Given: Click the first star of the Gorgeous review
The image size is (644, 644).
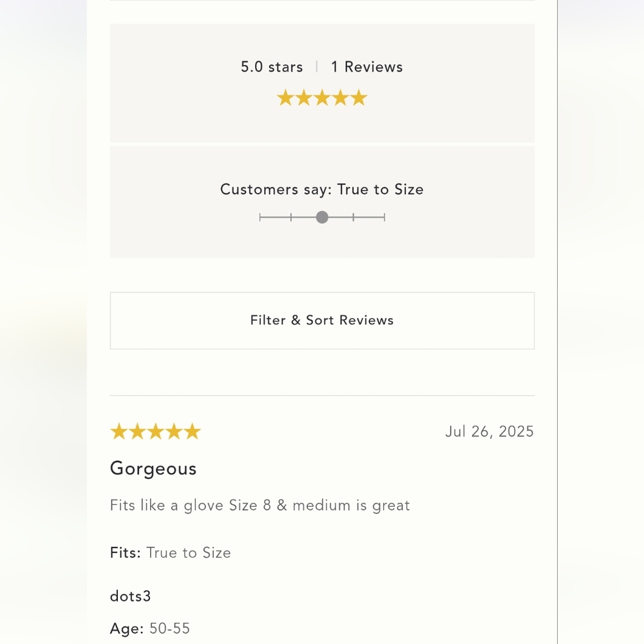Looking at the screenshot, I should pos(119,432).
